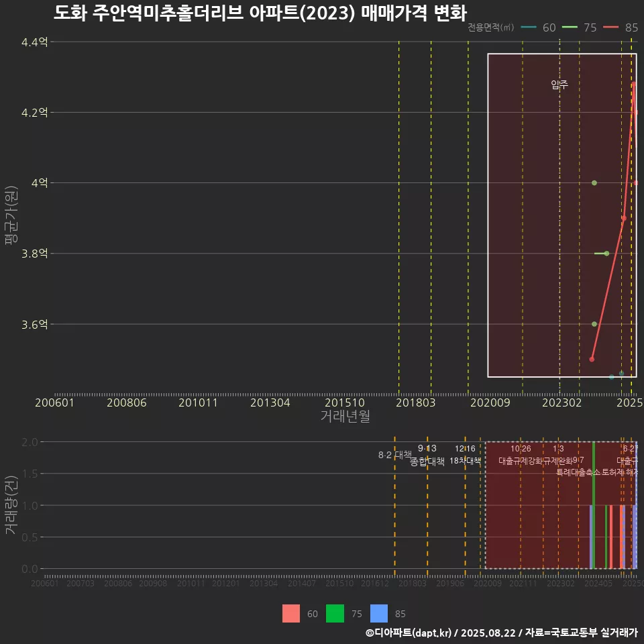644x644 pixels.
Task: Click the 0.0 label on the volume axis
Action: [30, 570]
